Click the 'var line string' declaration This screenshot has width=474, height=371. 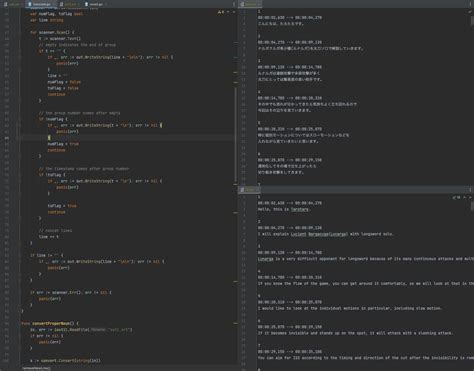(47, 20)
